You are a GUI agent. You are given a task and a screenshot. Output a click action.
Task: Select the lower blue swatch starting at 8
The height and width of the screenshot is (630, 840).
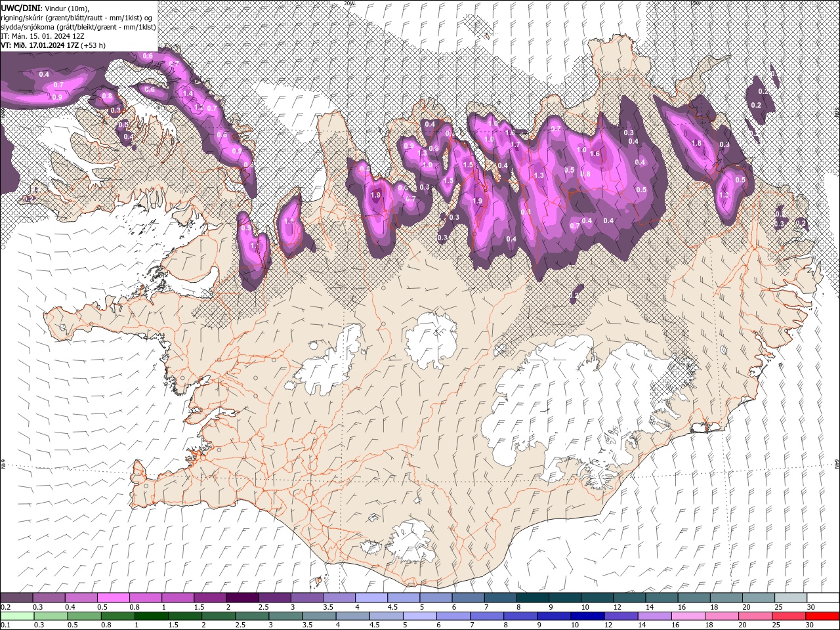(x=520, y=616)
